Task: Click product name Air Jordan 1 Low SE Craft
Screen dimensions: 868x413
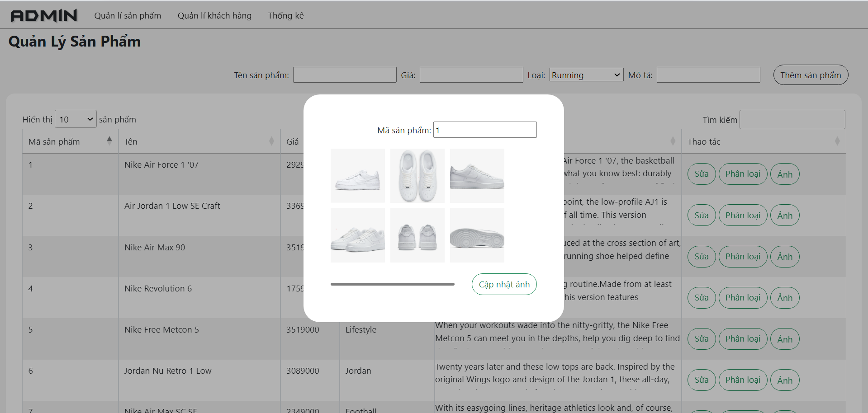Action: pyautogui.click(x=172, y=206)
